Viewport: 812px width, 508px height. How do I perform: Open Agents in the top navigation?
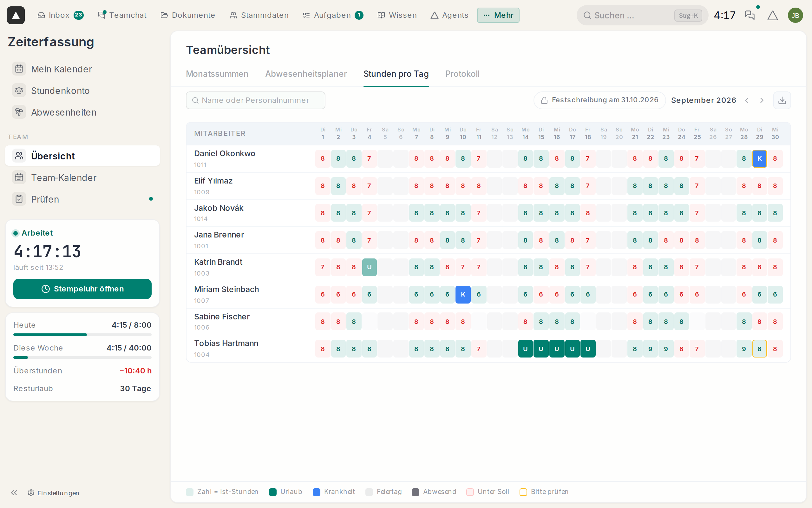[449, 15]
